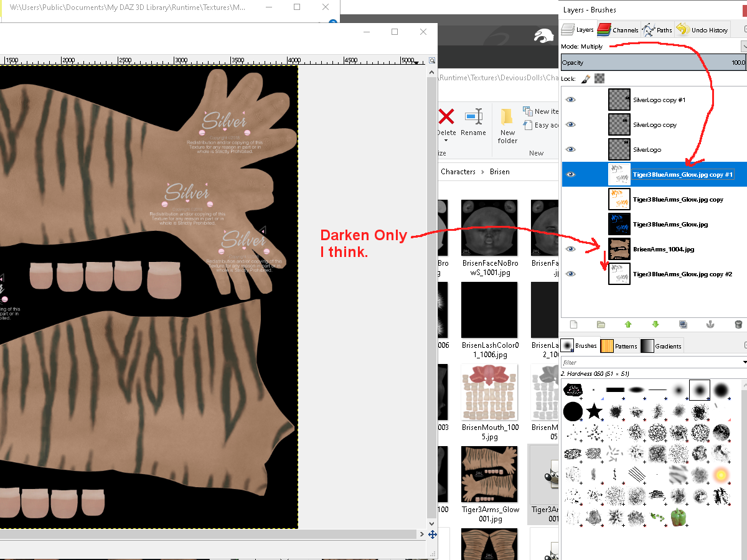The width and height of the screenshot is (747, 560).
Task: Open the layer Mode dropdown
Action: (744, 46)
